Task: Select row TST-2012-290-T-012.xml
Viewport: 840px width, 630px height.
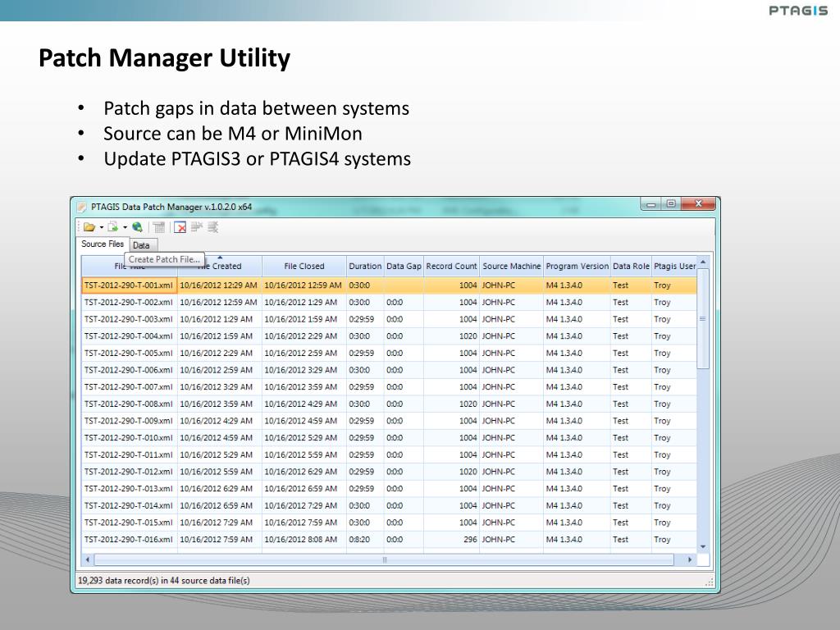Action: pos(129,472)
